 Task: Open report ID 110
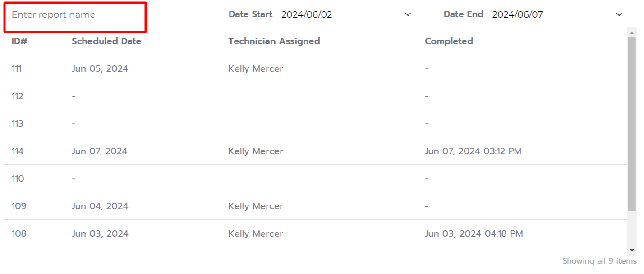pyautogui.click(x=17, y=178)
